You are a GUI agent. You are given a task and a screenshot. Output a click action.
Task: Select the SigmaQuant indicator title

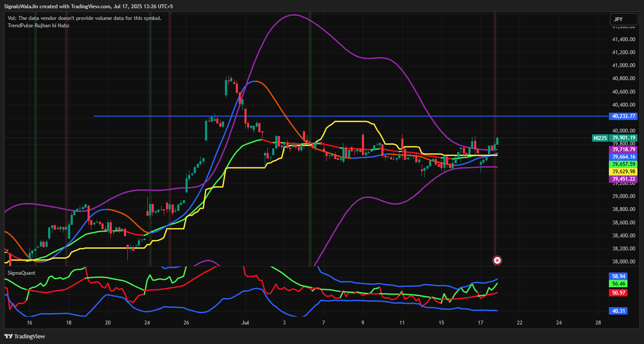[x=22, y=273]
